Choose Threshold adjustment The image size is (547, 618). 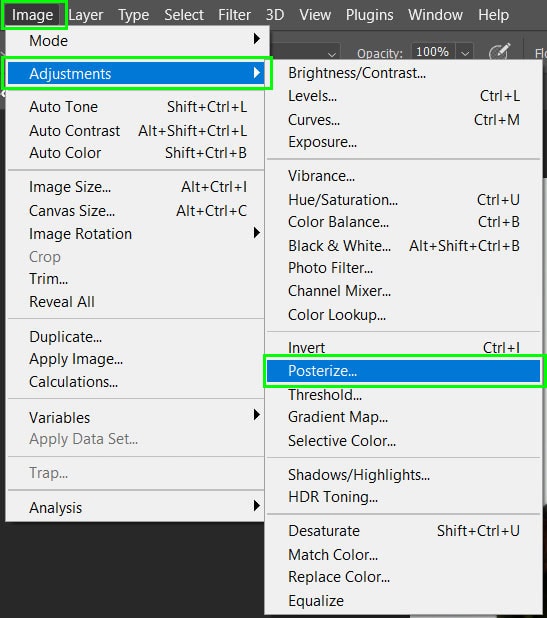[x=403, y=395]
